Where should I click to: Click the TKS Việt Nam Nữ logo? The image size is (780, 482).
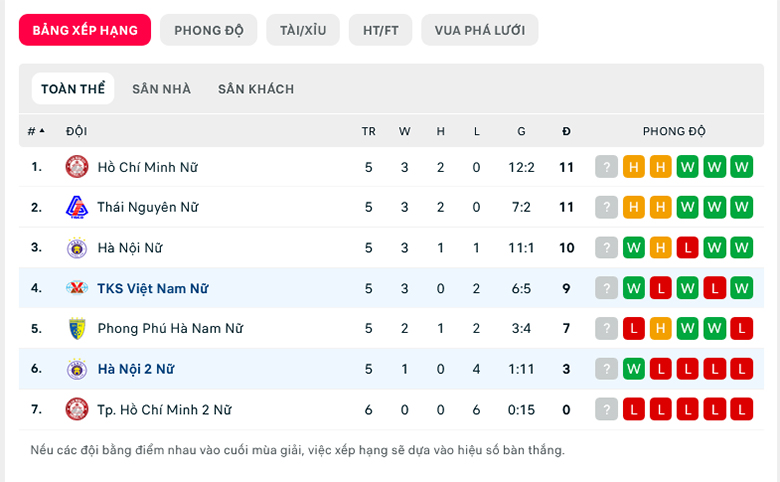pyautogui.click(x=77, y=288)
